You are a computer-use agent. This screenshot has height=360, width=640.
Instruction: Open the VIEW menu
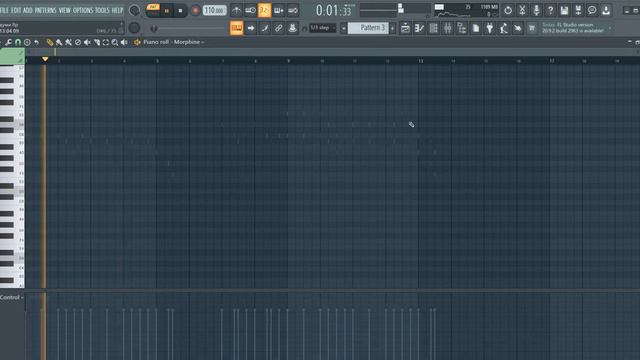tap(64, 10)
